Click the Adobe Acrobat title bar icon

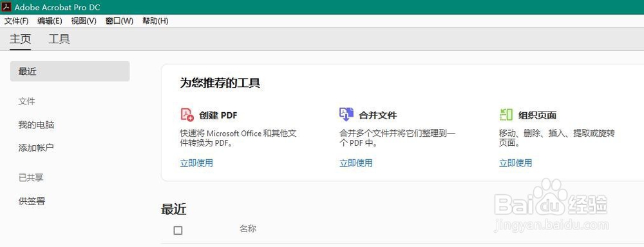point(7,7)
